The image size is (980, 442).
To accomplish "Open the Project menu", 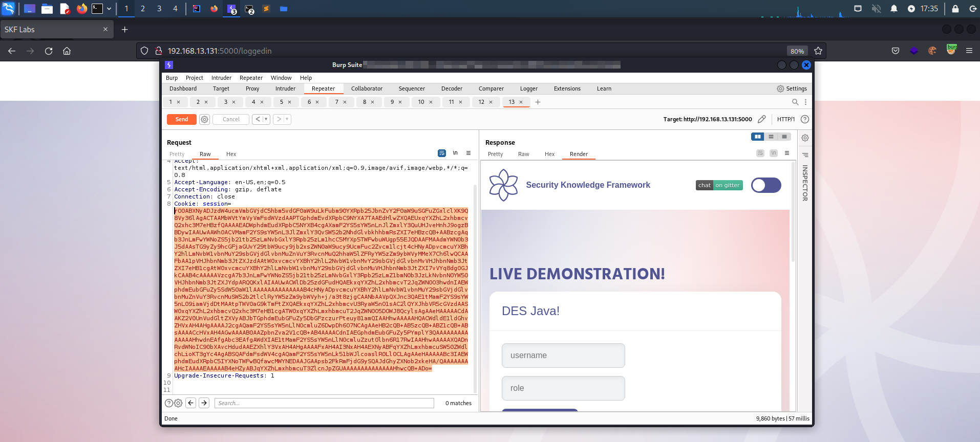I will click(x=195, y=78).
